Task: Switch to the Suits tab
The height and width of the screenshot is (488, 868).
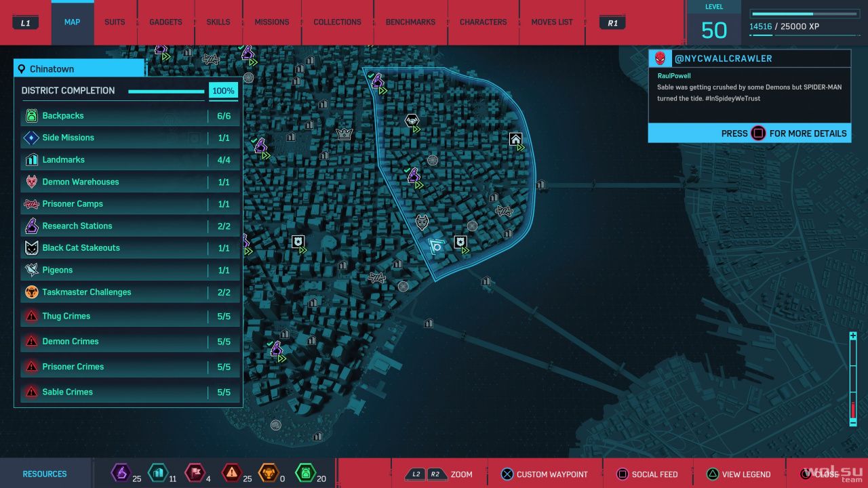Action: [x=115, y=22]
